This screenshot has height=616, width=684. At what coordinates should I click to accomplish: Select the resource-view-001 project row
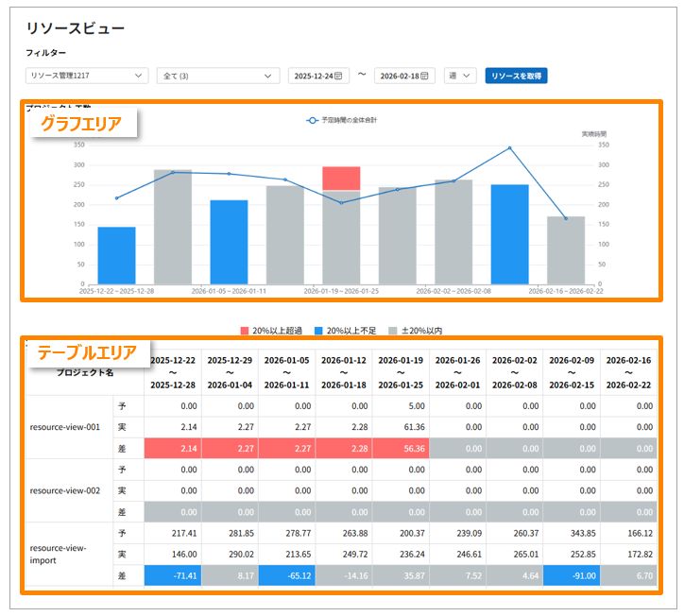[64, 426]
